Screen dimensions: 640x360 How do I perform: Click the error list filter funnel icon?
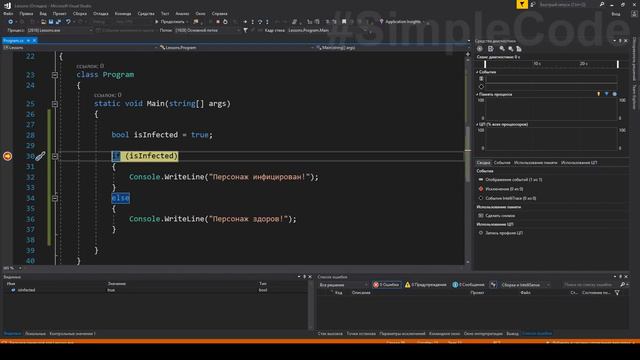point(617,293)
